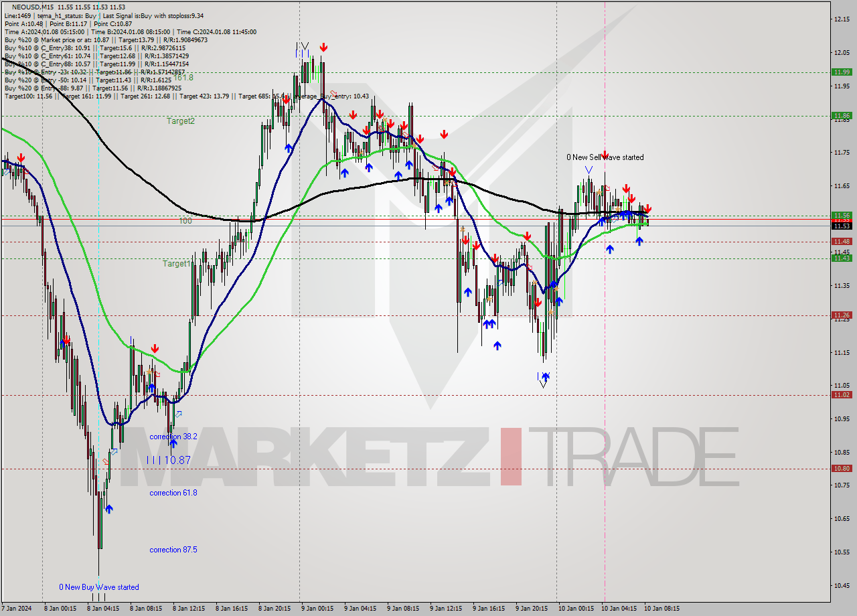Select the 'Time A:2024.01.08 05:15:00' line
The width and height of the screenshot is (857, 616).
45,31
